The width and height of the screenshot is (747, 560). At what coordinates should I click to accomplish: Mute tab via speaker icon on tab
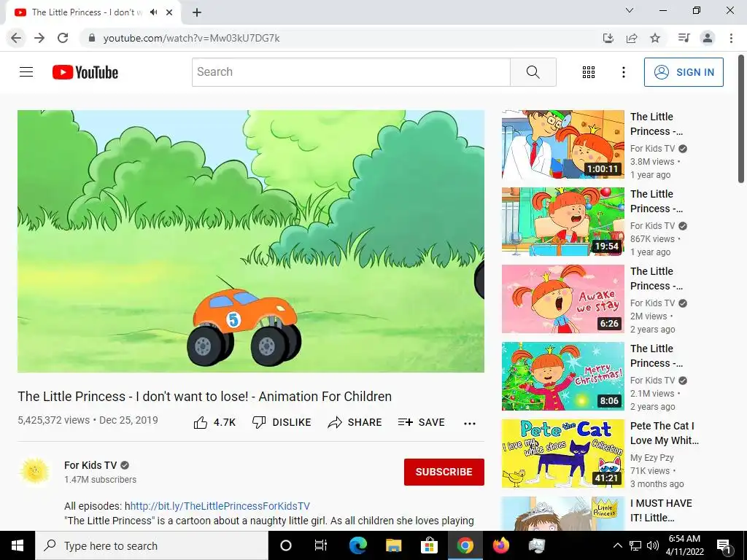[x=153, y=12]
